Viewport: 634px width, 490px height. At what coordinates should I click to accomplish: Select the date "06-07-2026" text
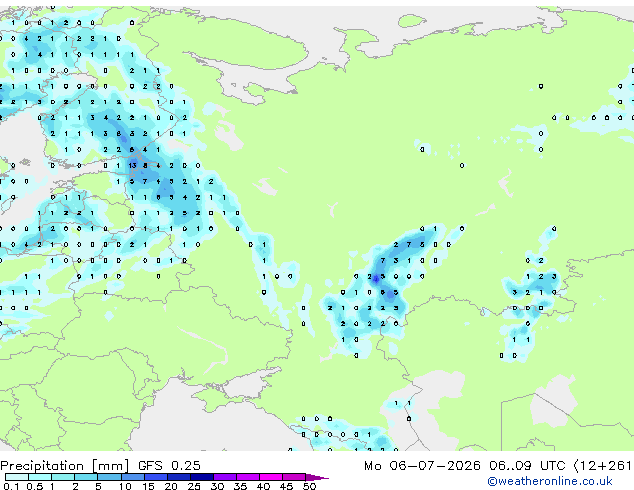435,466
